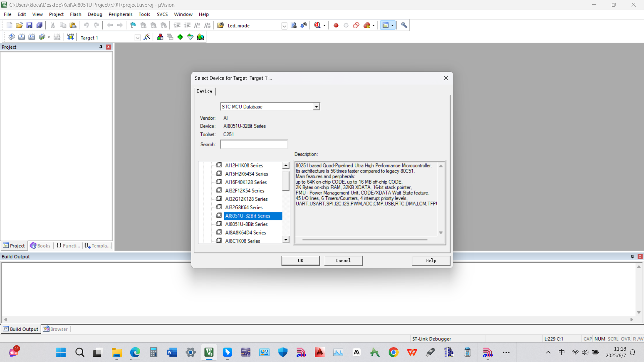Undo using the toolbar arrow

click(x=86, y=25)
